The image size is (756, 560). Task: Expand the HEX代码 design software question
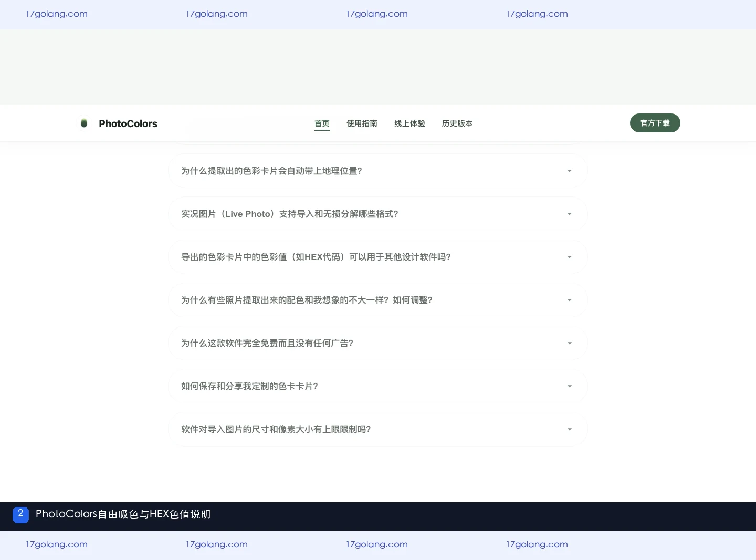pyautogui.click(x=377, y=257)
